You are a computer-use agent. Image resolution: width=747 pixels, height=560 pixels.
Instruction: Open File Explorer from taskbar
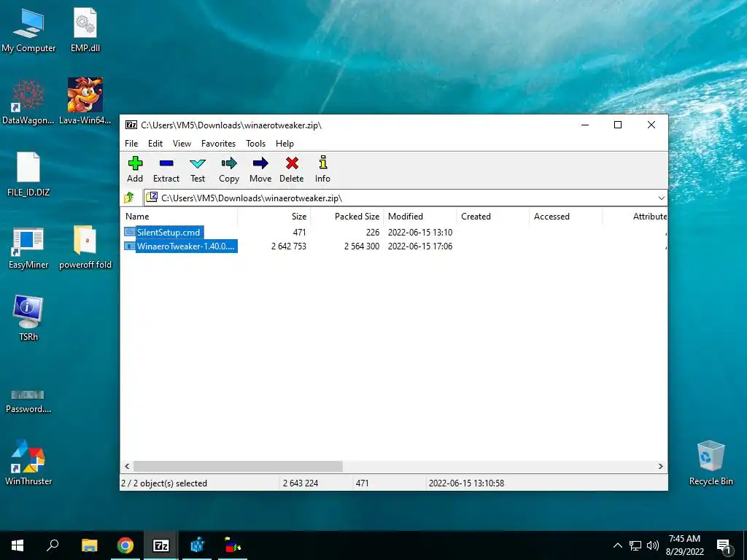click(89, 545)
